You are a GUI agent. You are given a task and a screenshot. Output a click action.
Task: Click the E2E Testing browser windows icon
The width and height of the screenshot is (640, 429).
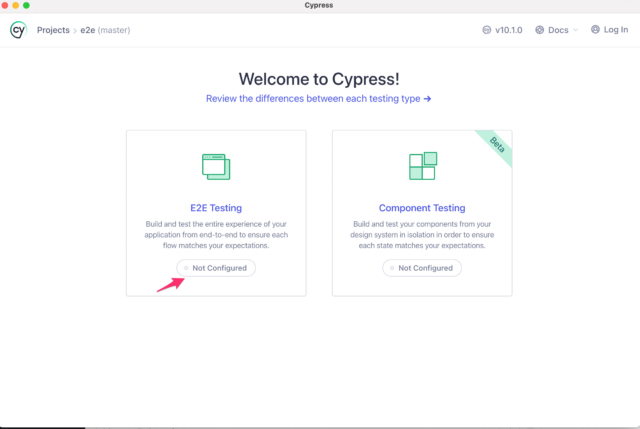point(216,167)
